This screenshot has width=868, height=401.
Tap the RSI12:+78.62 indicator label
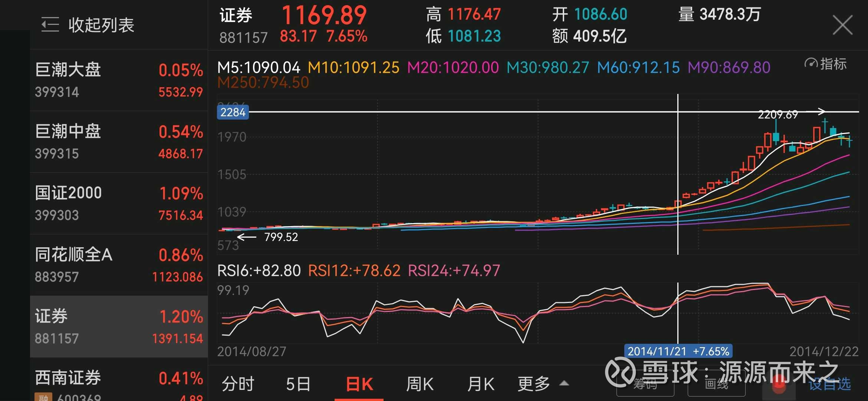354,271
